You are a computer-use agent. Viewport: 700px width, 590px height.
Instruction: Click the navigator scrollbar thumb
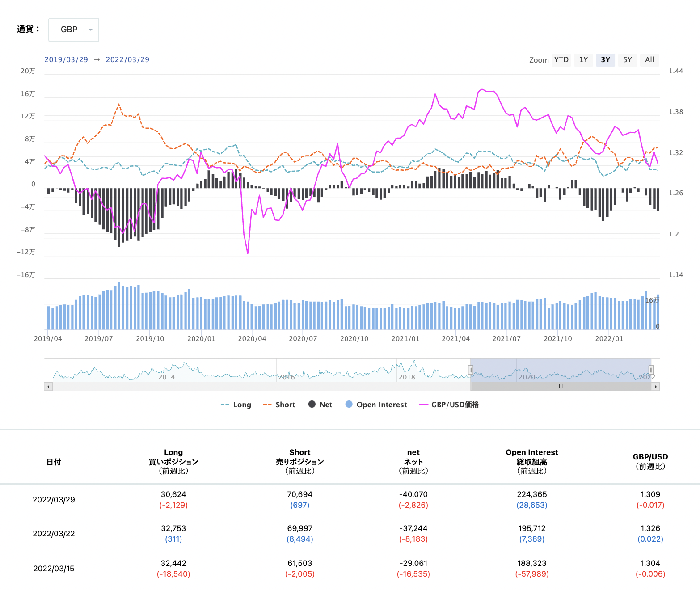tap(561, 387)
